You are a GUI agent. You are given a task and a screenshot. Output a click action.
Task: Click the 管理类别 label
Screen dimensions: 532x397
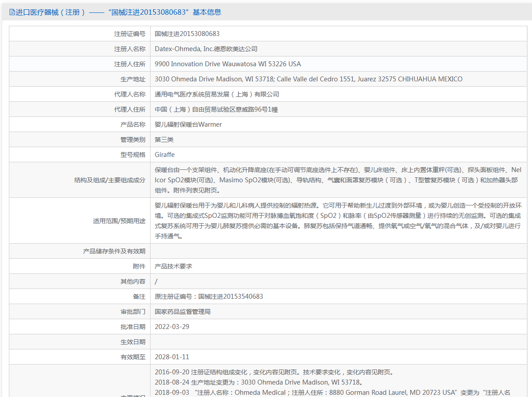pyautogui.click(x=133, y=140)
